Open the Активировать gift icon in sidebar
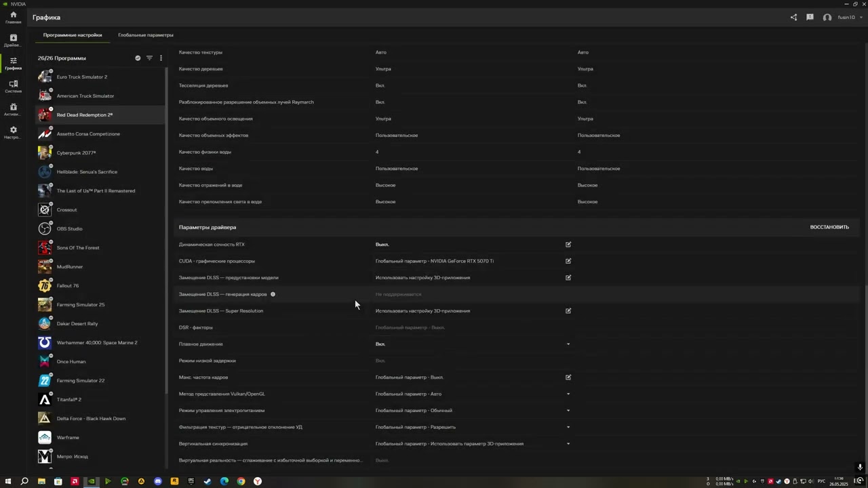Viewport: 868px width, 488px height. tap(13, 110)
